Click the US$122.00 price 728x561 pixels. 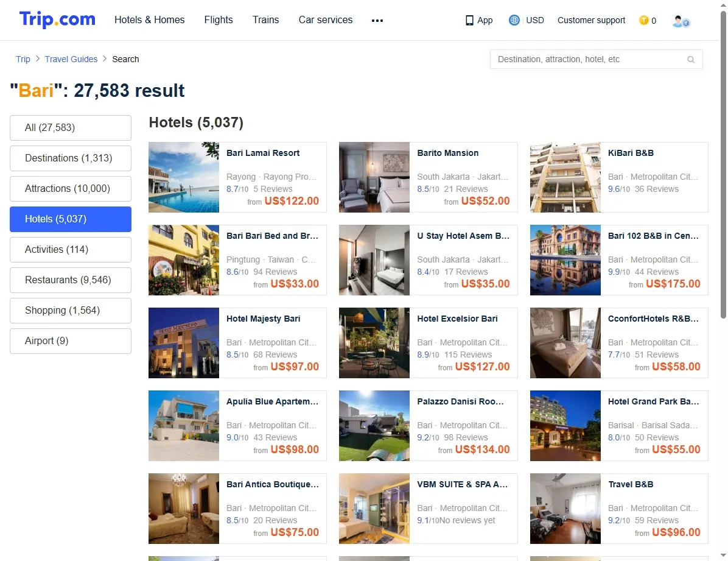pos(292,201)
